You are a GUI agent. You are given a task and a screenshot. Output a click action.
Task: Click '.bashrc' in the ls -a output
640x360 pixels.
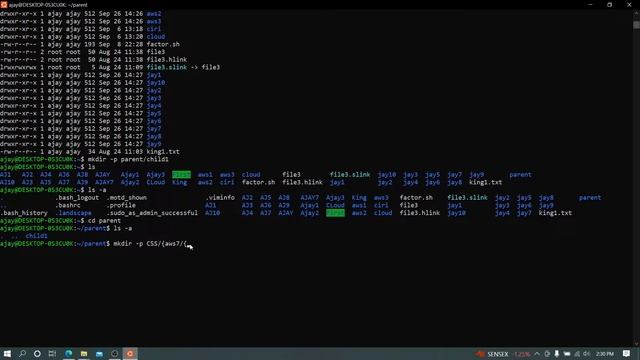[x=68, y=205]
